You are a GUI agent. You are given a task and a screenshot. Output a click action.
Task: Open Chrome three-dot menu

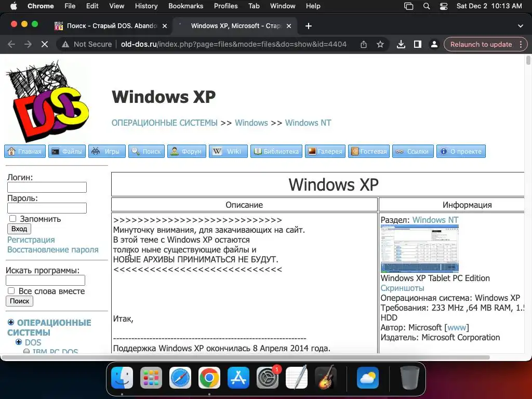coord(521,45)
